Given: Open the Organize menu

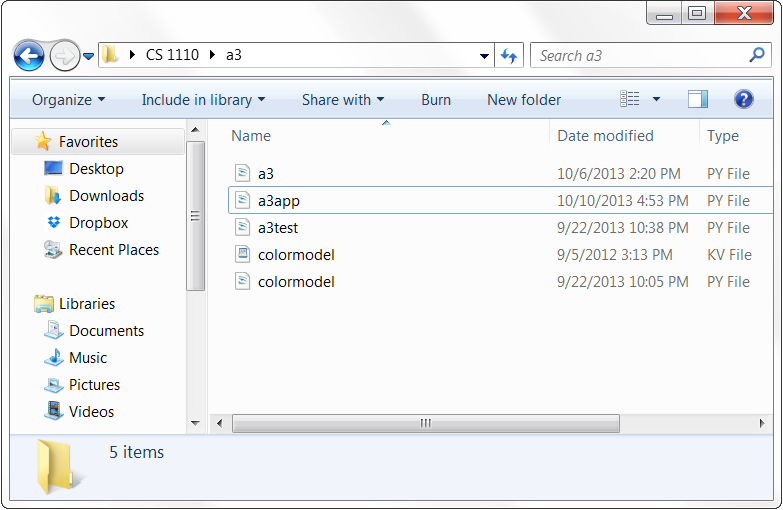Looking at the screenshot, I should [x=68, y=100].
